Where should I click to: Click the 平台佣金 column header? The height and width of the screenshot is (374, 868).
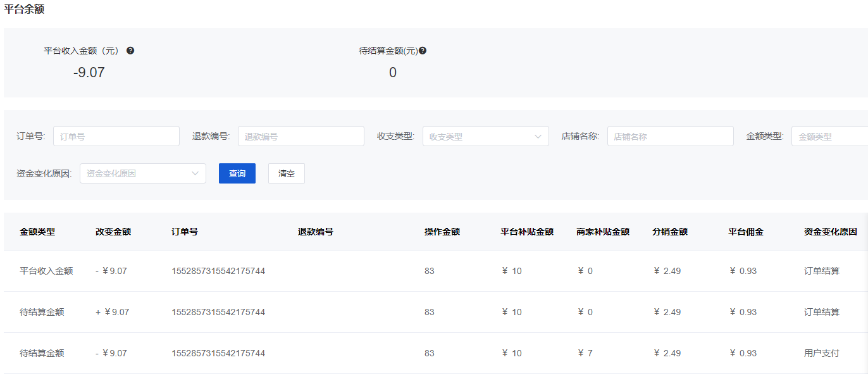746,232
